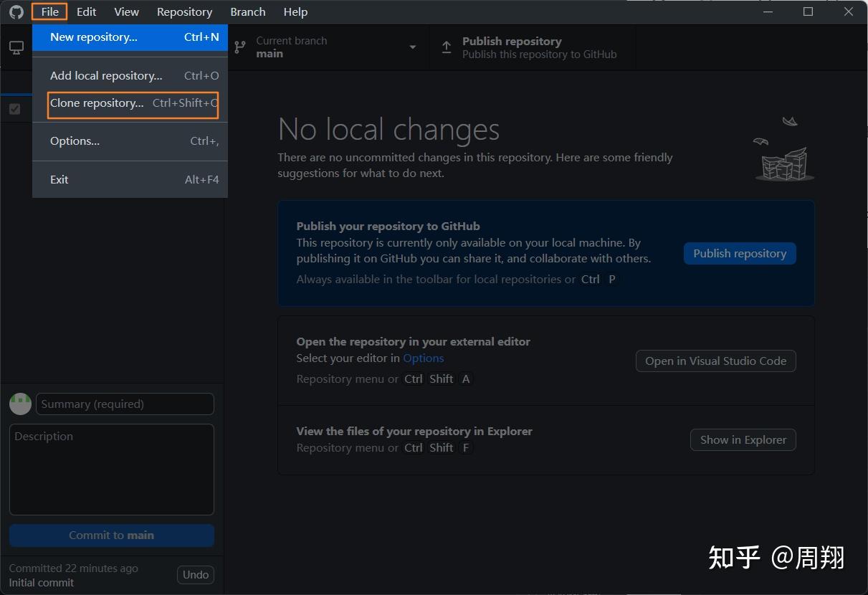Click the branch icon beside Current branch
This screenshot has width=868, height=595.
coord(241,47)
